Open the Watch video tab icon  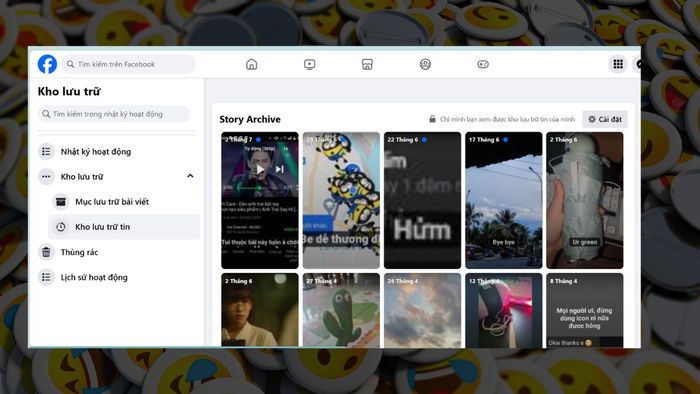(x=309, y=64)
